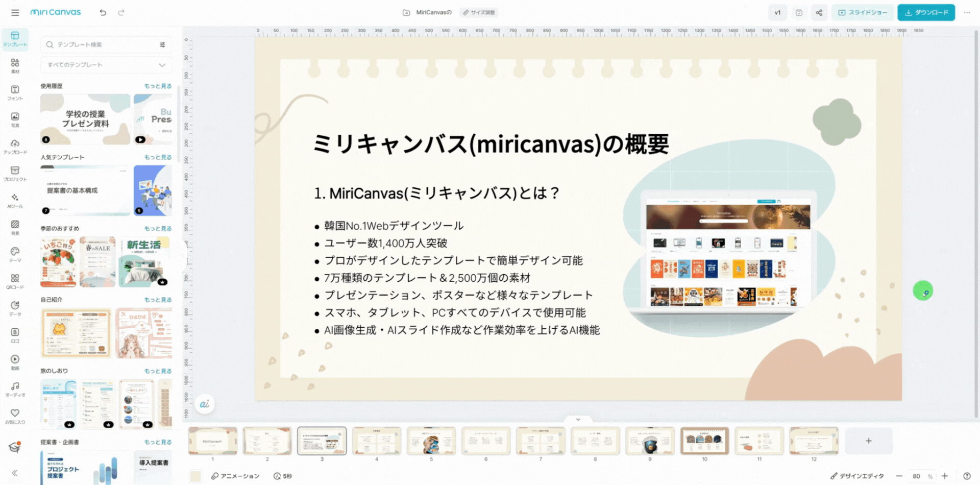Expand the すべてのテンプレート dropdown
Viewport: 980px width, 485px height.
pyautogui.click(x=106, y=65)
